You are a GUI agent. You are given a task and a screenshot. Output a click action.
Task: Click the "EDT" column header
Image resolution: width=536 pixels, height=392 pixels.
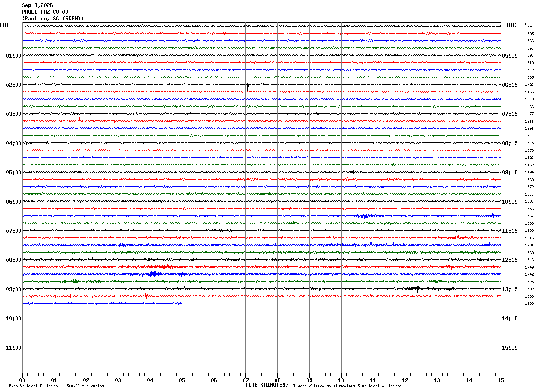point(4,25)
